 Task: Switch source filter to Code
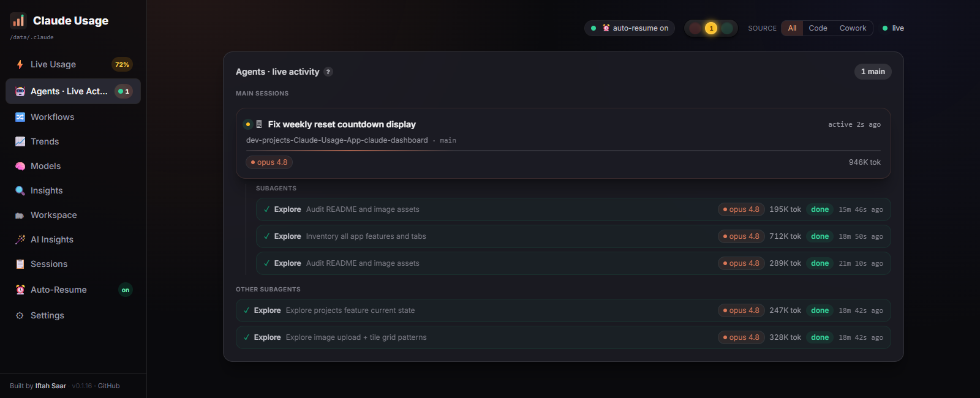point(818,28)
